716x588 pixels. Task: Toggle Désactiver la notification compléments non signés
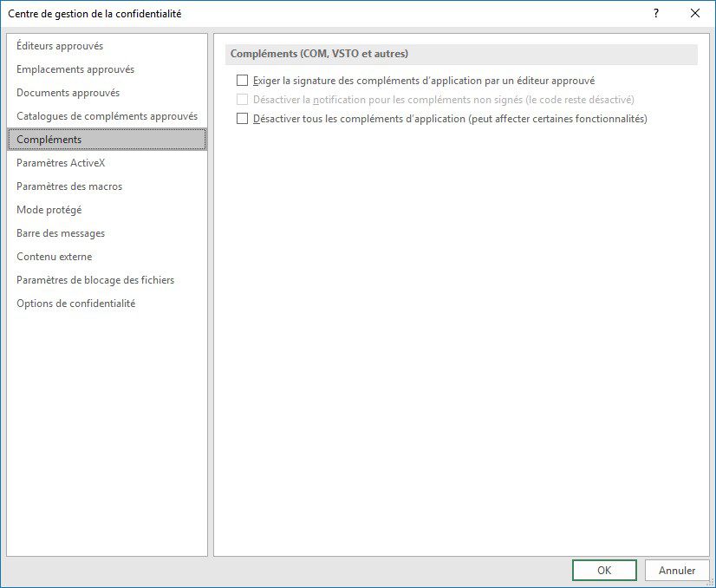click(x=242, y=100)
